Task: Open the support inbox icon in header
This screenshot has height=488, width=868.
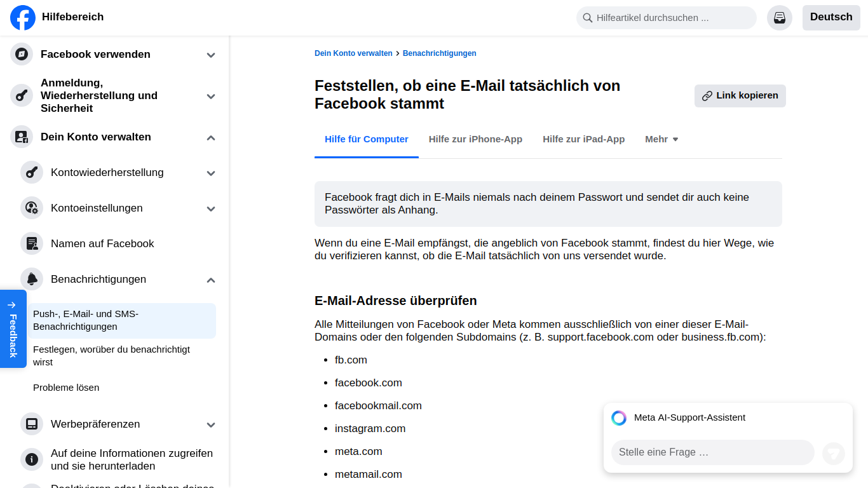Action: click(x=780, y=18)
